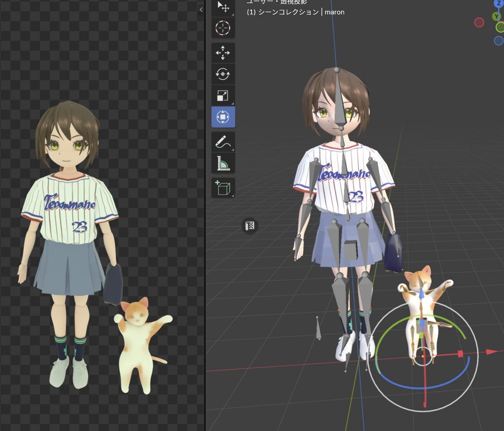Screen dimensions: 504x431
Task: Select the Annotate pencil tool
Action: coord(223,142)
